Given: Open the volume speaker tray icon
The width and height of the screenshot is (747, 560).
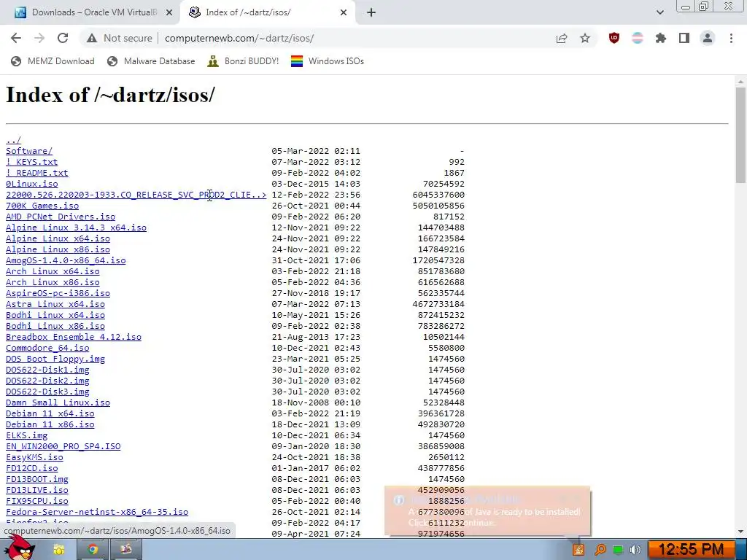Looking at the screenshot, I should [x=635, y=550].
